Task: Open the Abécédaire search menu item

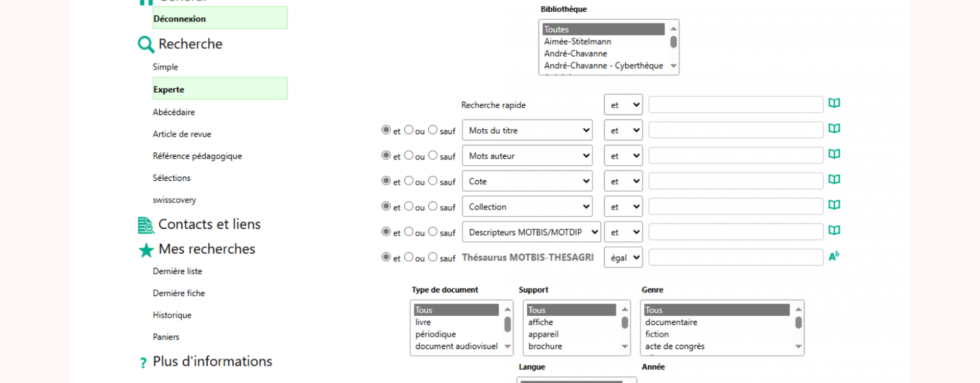Action: 174,112
